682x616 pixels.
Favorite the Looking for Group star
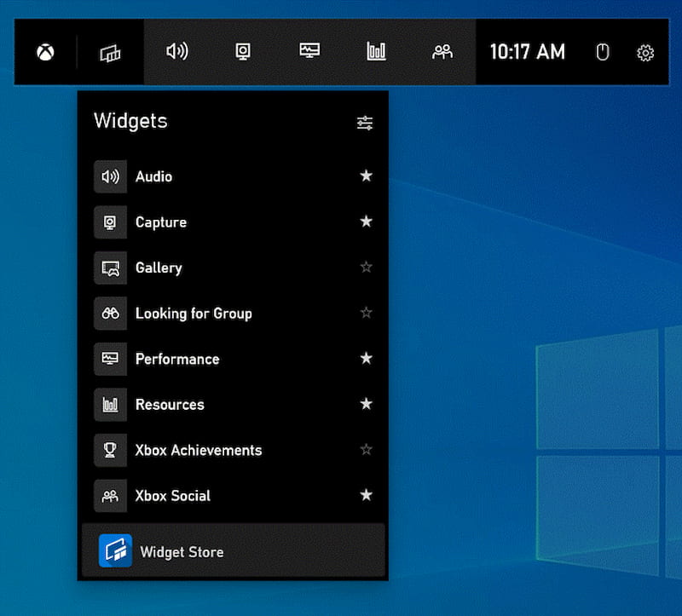[x=367, y=313]
